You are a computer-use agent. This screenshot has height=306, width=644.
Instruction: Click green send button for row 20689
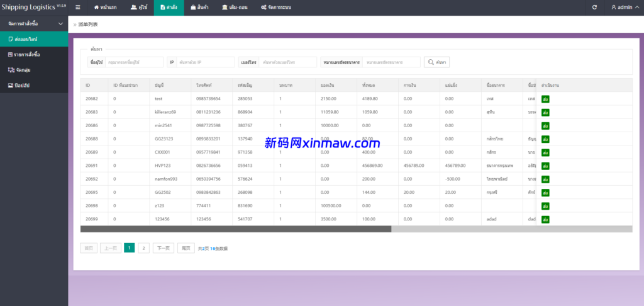545,152
